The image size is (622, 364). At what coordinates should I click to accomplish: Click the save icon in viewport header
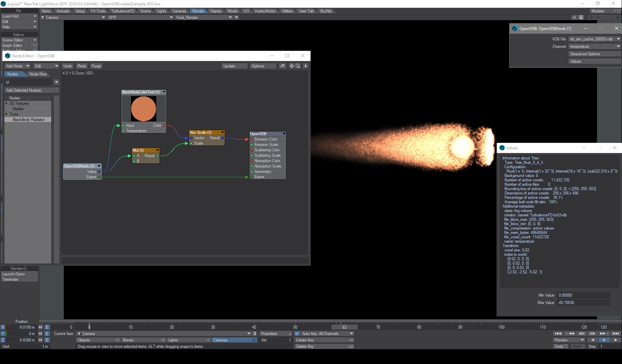[x=581, y=18]
